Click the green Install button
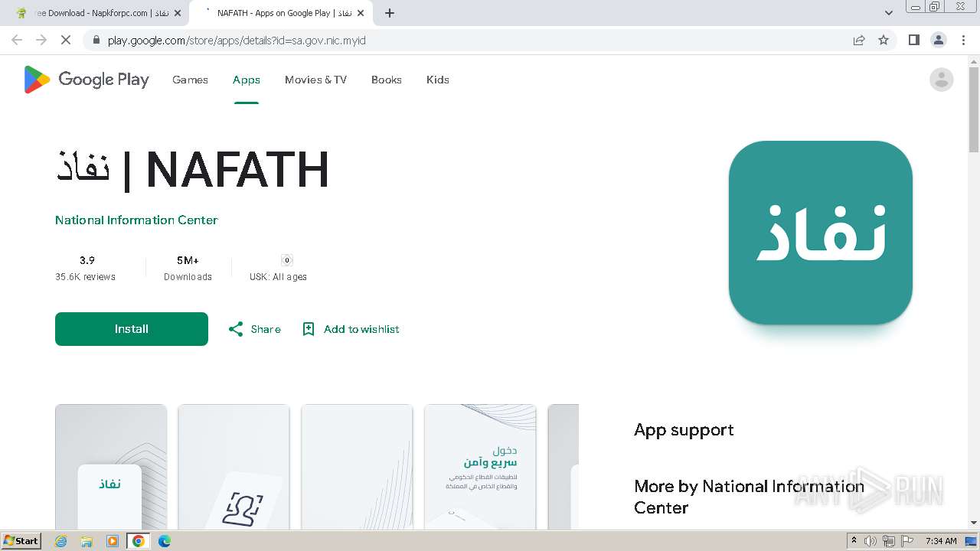The height and width of the screenshot is (551, 980). click(132, 329)
